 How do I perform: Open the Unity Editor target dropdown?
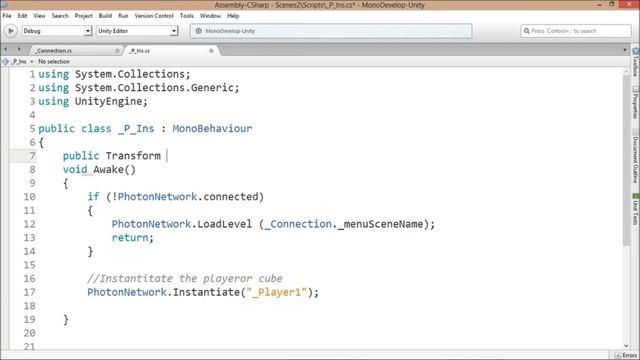tap(137, 31)
